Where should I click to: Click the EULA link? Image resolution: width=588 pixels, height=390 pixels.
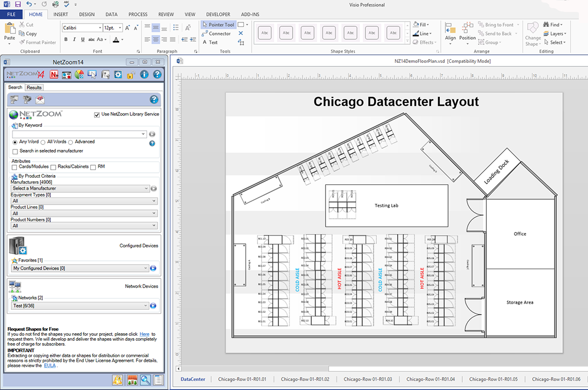pyautogui.click(x=50, y=365)
